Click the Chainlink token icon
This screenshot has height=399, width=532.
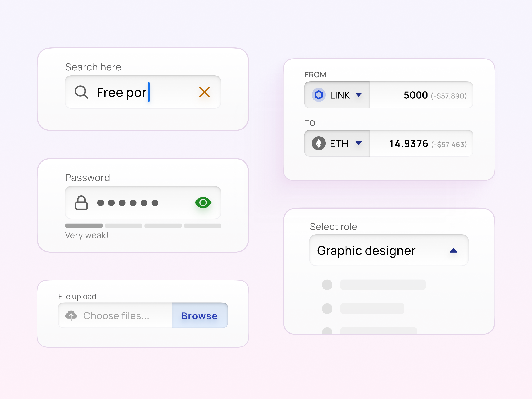tap(319, 95)
